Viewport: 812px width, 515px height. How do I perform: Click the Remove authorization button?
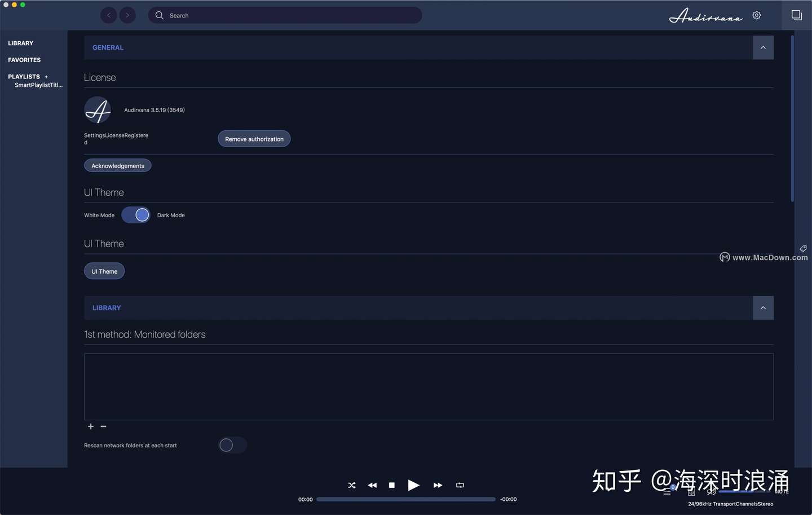point(254,139)
